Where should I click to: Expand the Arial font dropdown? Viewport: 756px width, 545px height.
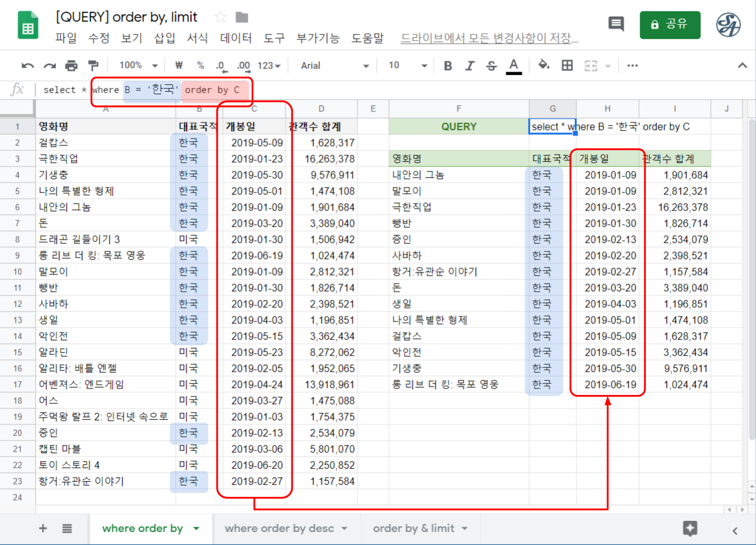tap(334, 66)
